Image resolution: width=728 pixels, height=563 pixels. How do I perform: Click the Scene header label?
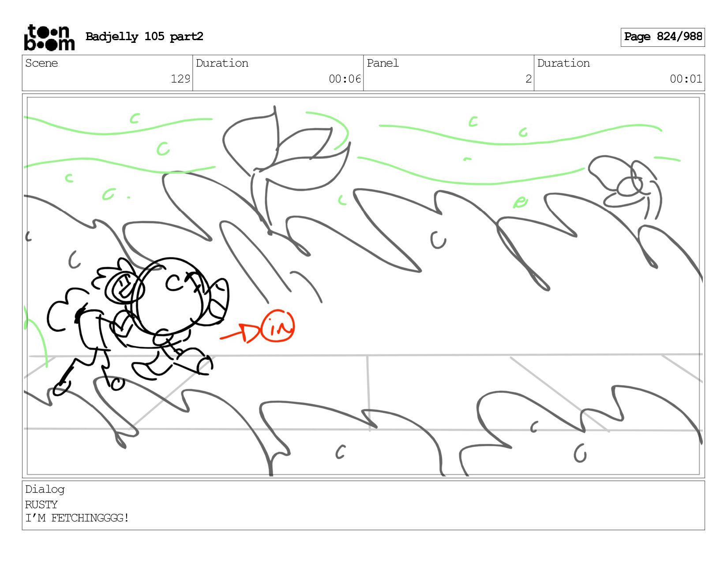[x=41, y=63]
